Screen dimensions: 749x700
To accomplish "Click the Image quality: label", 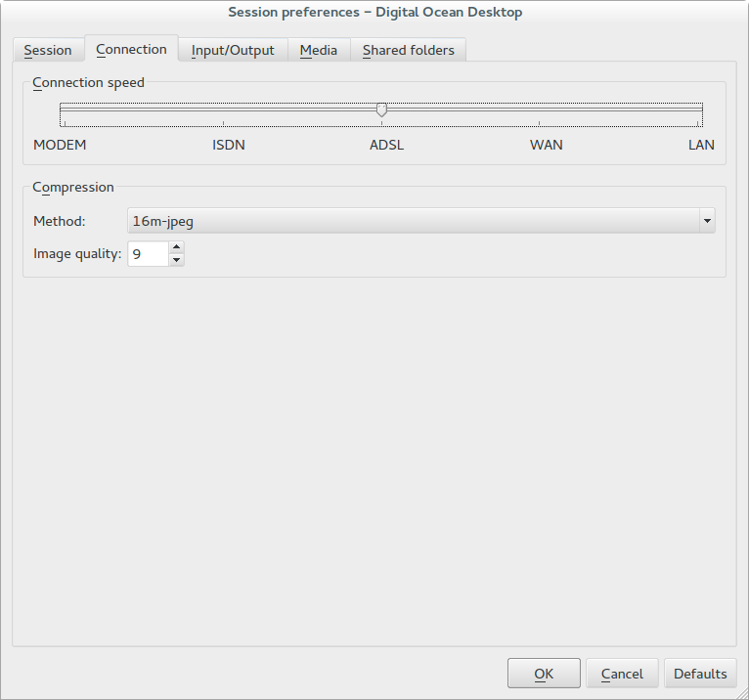I will [x=77, y=253].
